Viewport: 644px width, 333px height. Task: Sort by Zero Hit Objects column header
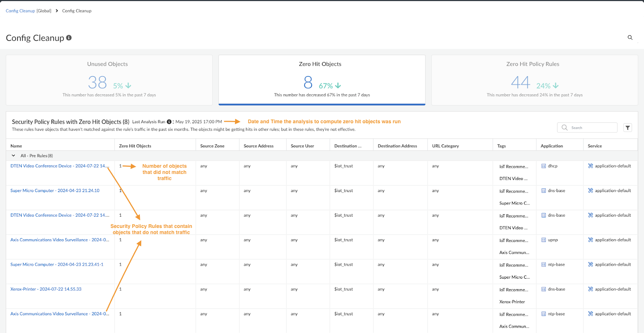tap(135, 146)
